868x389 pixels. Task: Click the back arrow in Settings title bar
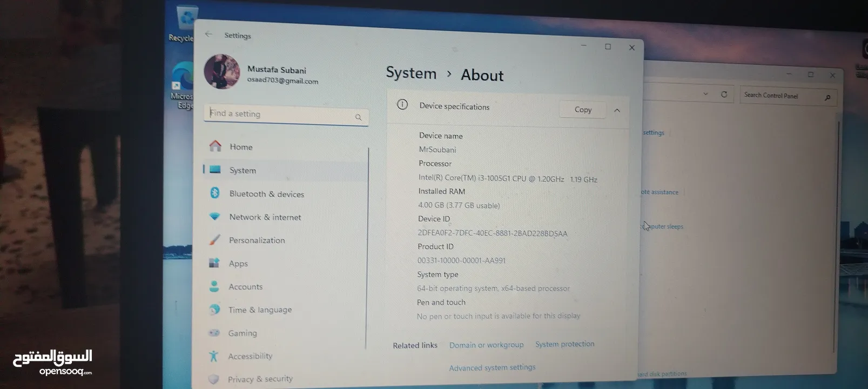tap(208, 35)
